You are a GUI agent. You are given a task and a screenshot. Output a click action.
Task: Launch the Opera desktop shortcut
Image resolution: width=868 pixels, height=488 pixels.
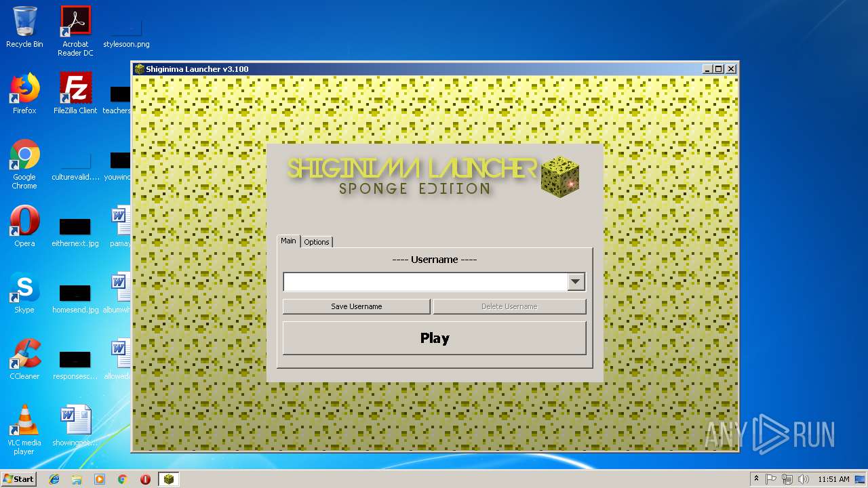click(24, 226)
